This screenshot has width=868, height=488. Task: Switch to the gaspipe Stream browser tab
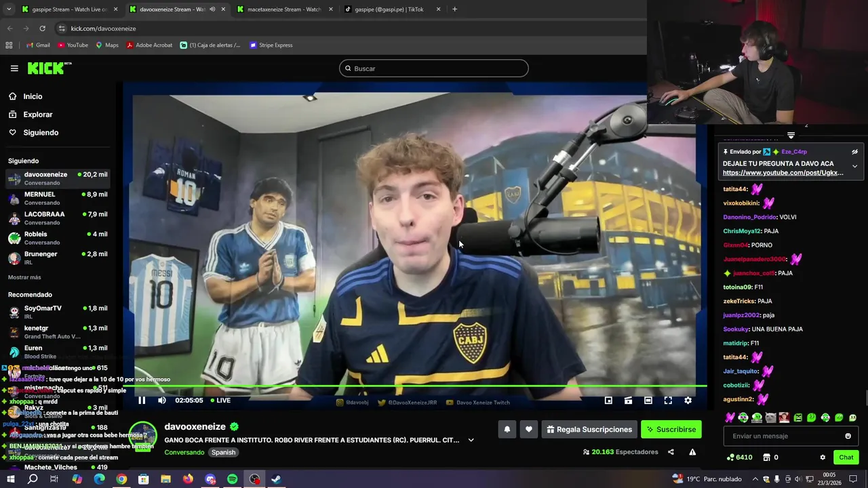click(70, 9)
